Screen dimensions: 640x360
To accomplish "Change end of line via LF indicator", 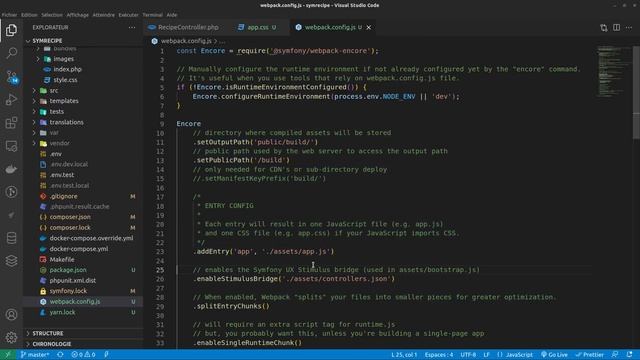I will click(487, 355).
